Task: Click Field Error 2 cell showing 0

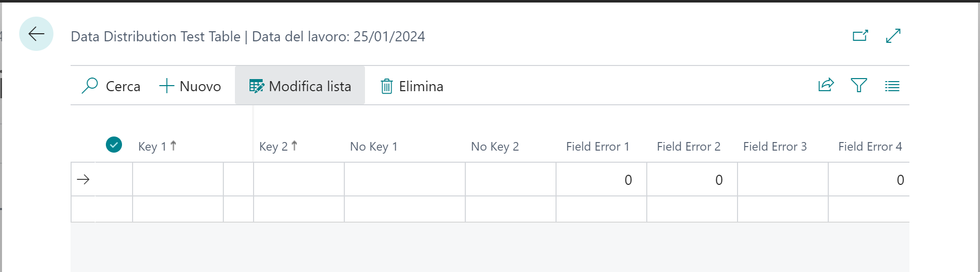Action: (692, 180)
